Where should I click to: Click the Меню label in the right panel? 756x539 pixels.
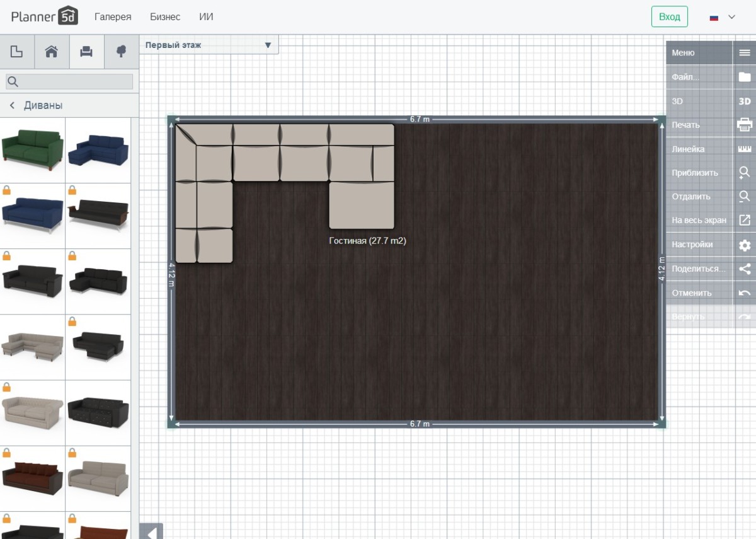pyautogui.click(x=683, y=53)
